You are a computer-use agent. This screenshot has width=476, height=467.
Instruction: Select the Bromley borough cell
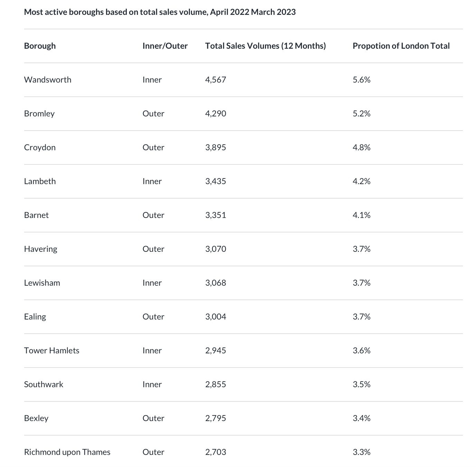[39, 114]
